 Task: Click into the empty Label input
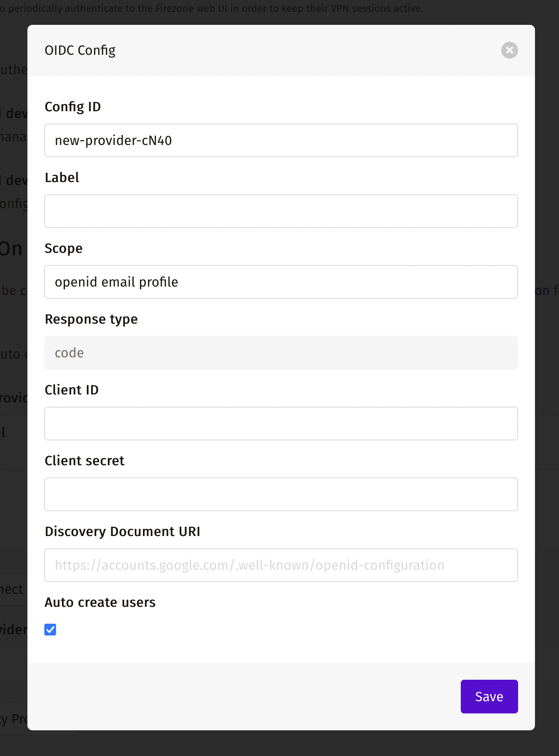pyautogui.click(x=281, y=211)
